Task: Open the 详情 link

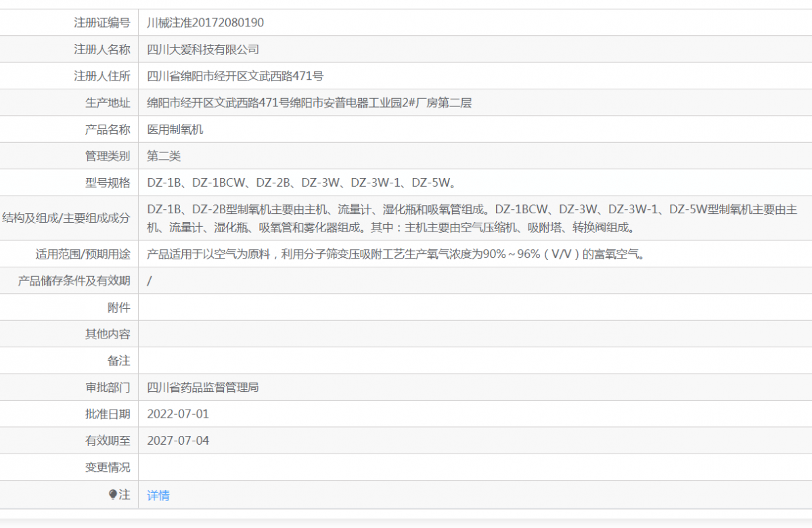Action: pos(158,496)
